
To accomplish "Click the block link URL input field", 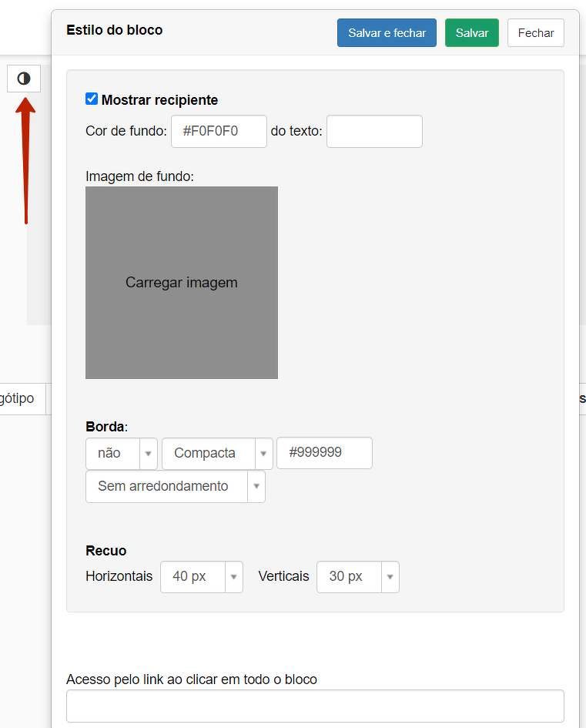I will tap(315, 706).
